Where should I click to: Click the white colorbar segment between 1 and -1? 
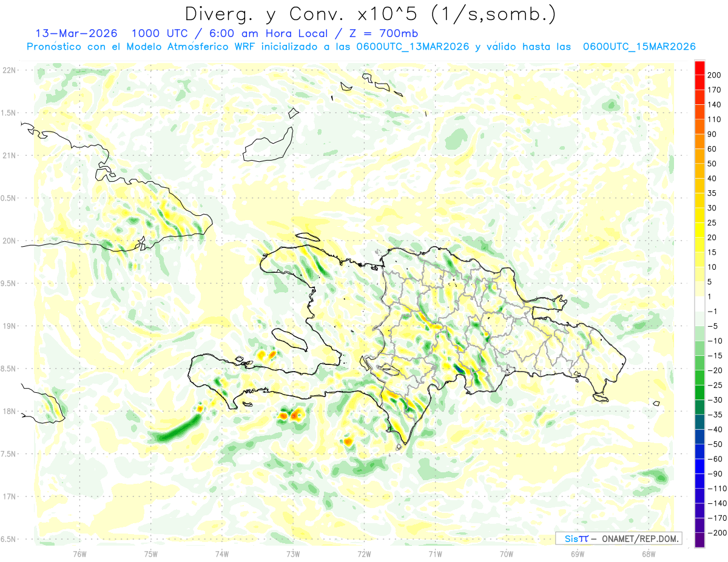[x=699, y=304]
